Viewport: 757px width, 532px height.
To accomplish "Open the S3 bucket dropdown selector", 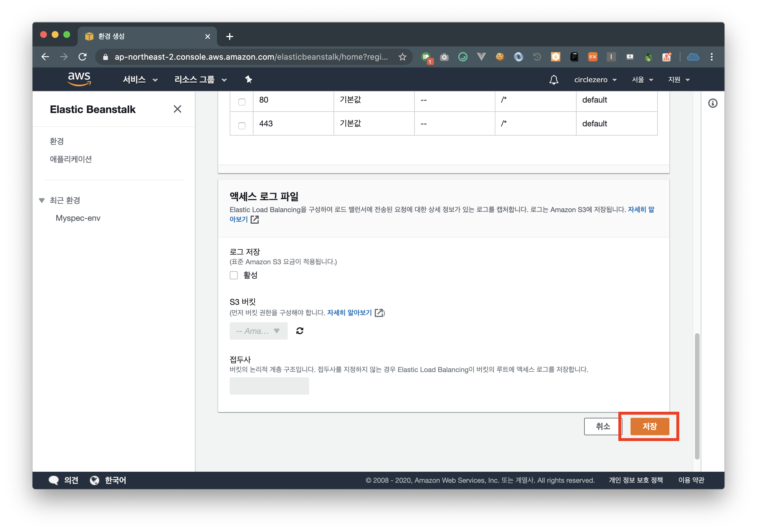I will point(258,331).
